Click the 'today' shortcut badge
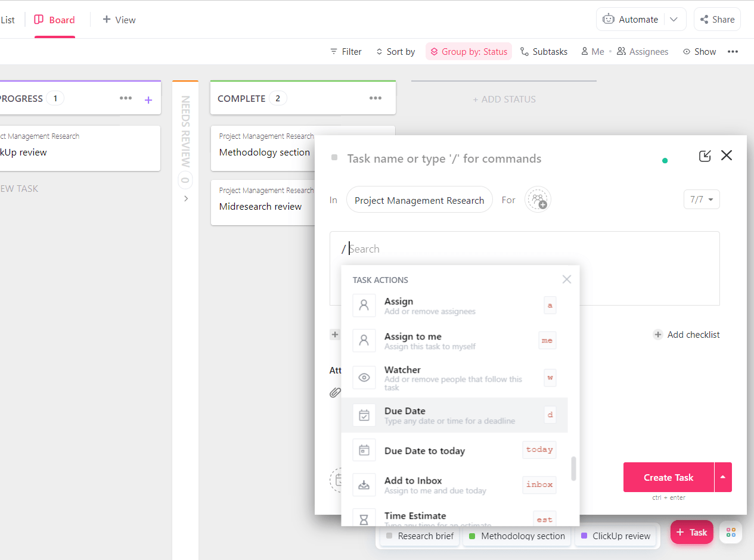This screenshot has height=560, width=754. tap(539, 450)
